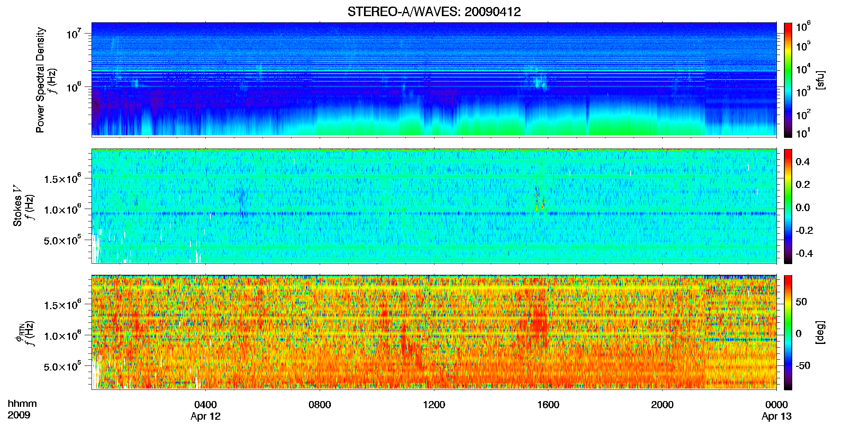Click the power spectral density colorbar
Screen dimensions: 868x447
click(x=788, y=80)
